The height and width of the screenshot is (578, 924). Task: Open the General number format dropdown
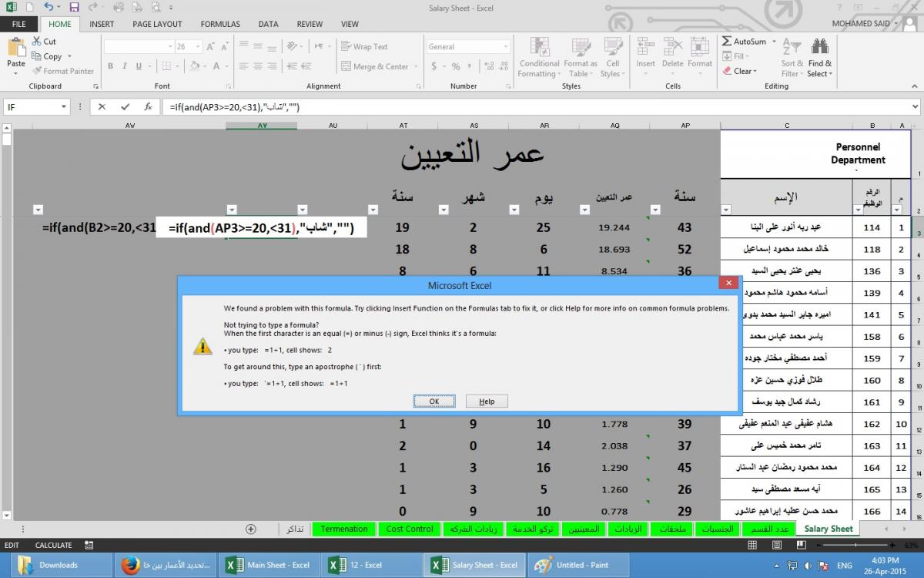(506, 46)
